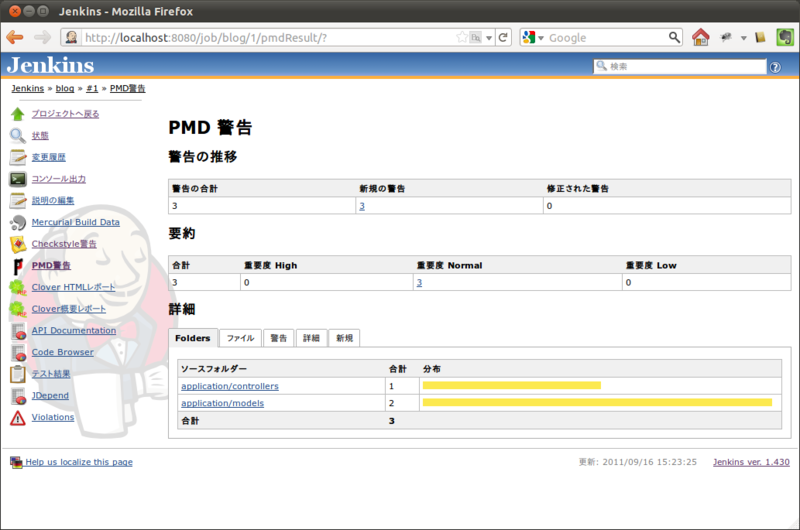Open the Code Browser sidebar link
This screenshot has width=800, height=530.
pyautogui.click(x=63, y=352)
